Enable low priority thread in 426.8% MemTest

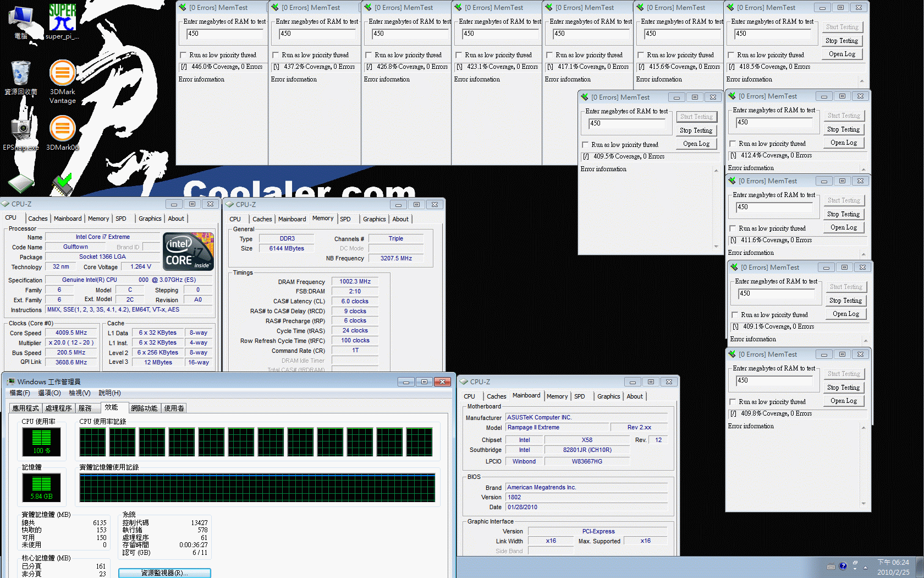(x=369, y=55)
